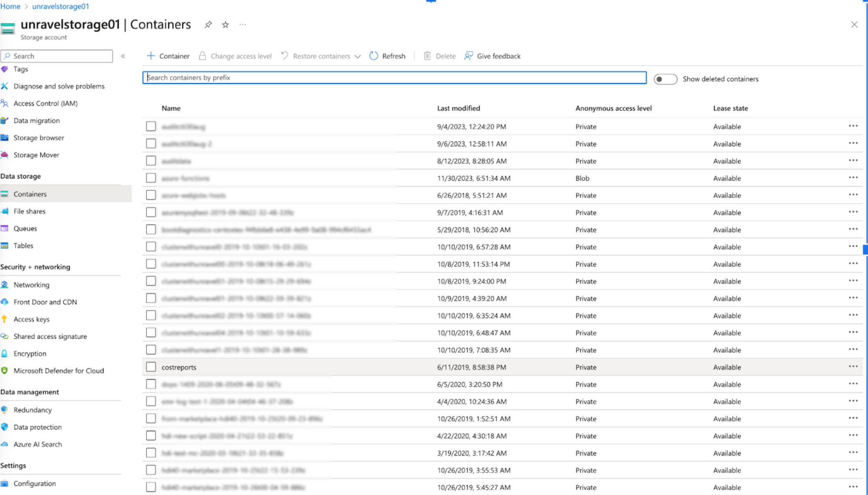
Task: Sort by Name column header
Action: point(171,108)
